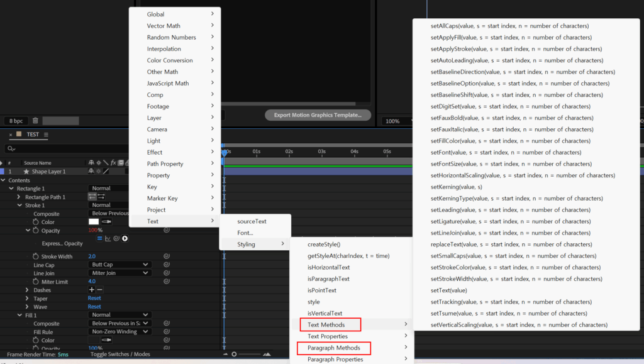644x364 pixels.
Task: Click the white stroke Color swatch
Action: (93, 222)
